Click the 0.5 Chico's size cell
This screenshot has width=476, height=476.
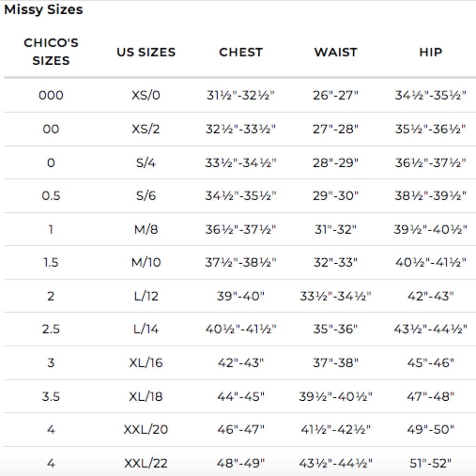(51, 196)
